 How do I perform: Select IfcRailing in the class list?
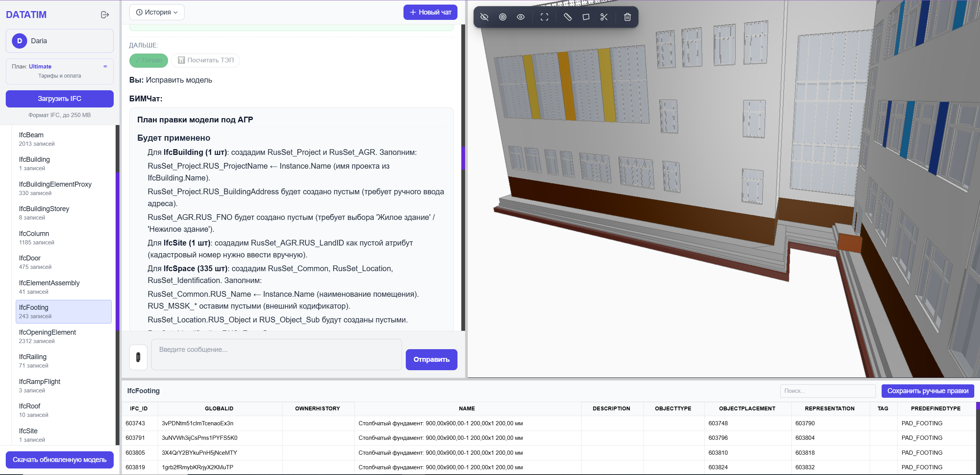tap(63, 361)
